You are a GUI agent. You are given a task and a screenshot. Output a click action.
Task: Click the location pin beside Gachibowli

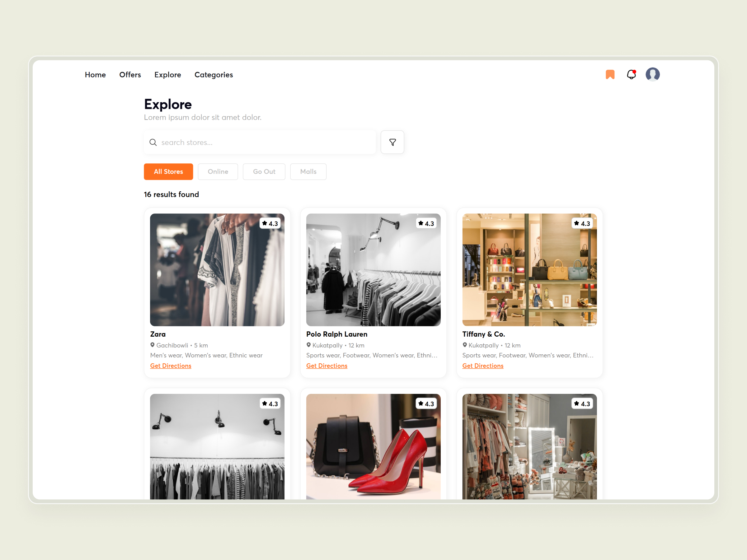[152, 345]
